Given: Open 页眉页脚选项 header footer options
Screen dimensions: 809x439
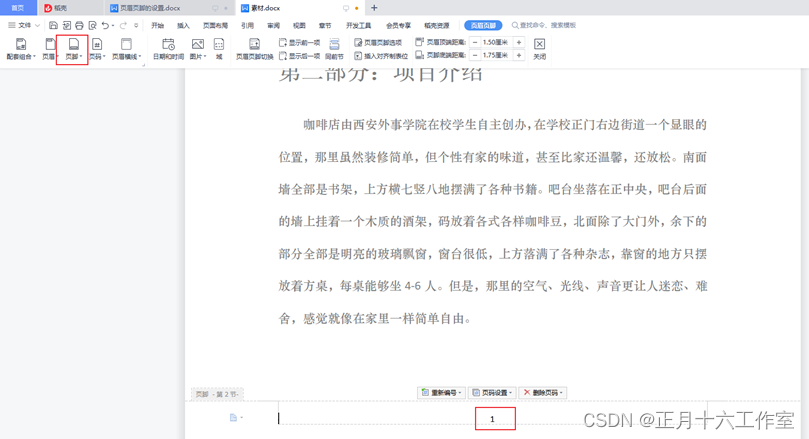Looking at the screenshot, I should 378,43.
